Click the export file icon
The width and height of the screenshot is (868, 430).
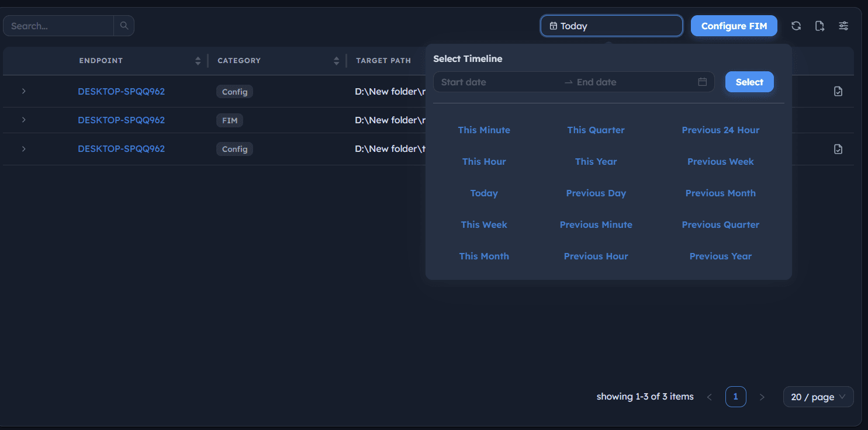pyautogui.click(x=819, y=26)
